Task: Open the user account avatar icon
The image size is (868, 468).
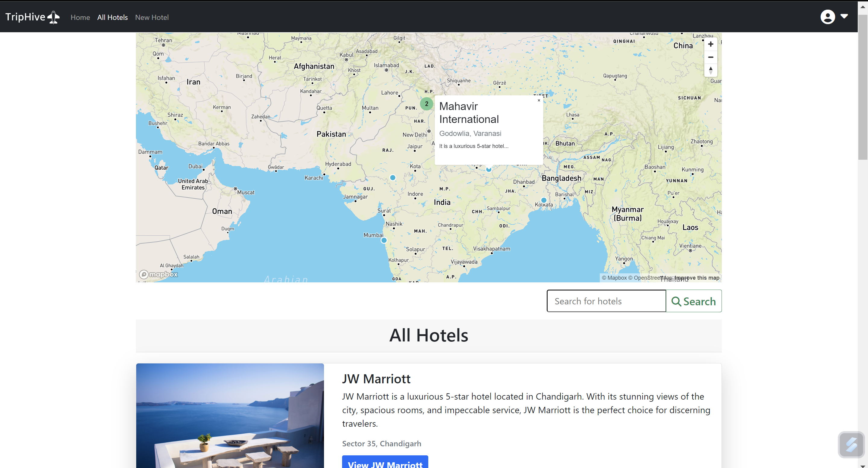Action: coord(827,17)
